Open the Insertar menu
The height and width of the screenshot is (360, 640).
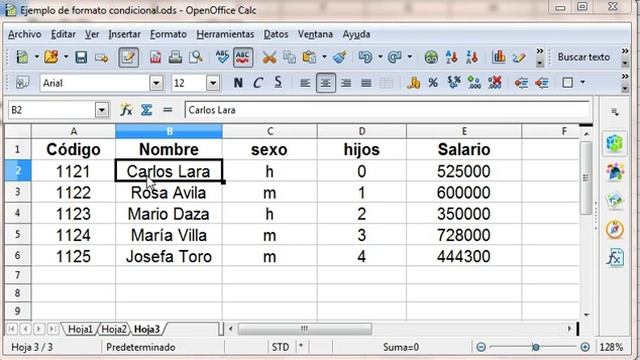(x=124, y=34)
